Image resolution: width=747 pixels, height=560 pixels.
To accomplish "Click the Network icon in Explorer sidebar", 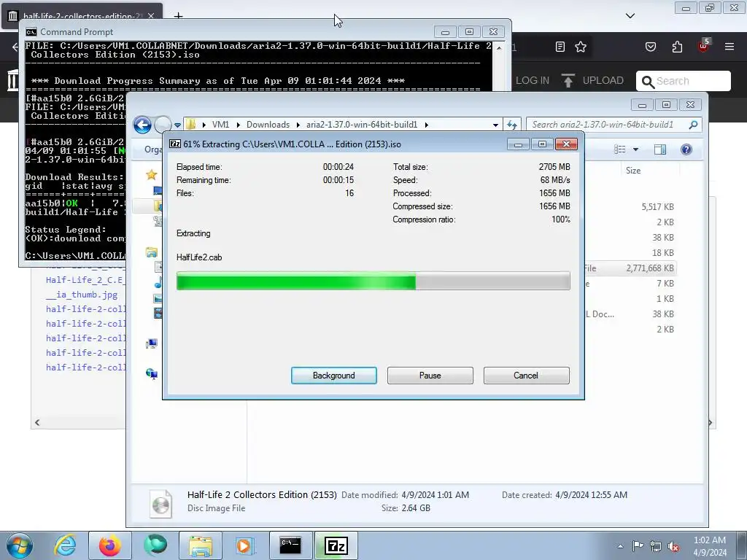I will [x=152, y=374].
